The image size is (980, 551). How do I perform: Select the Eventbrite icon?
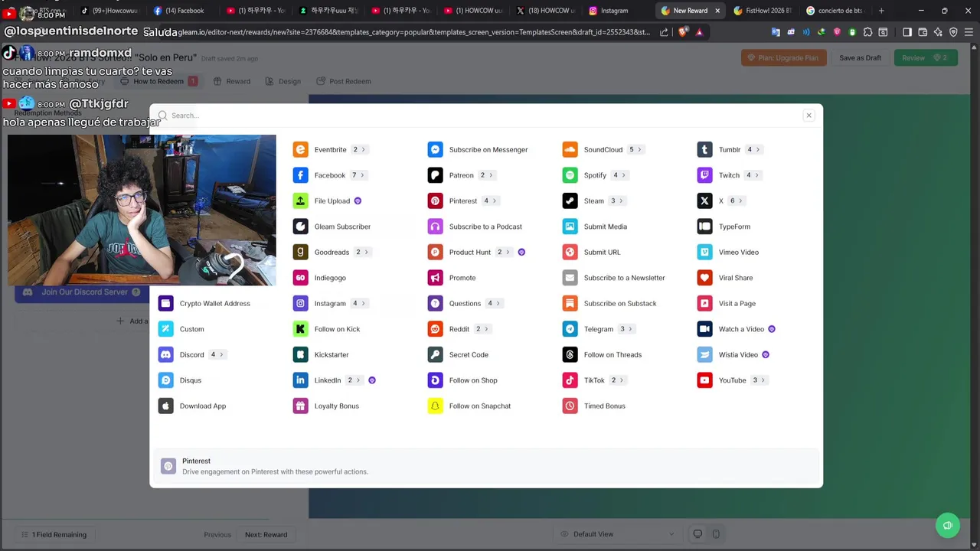[x=300, y=150]
